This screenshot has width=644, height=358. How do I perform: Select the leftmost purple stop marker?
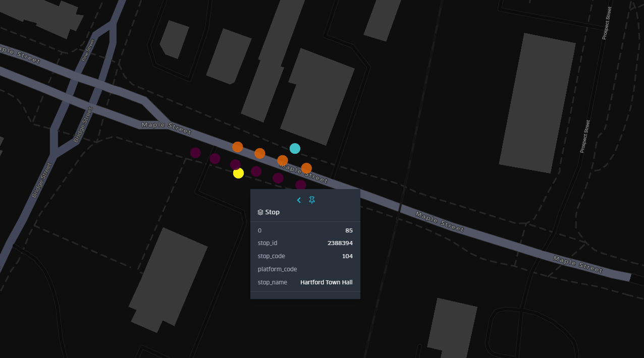coord(195,153)
